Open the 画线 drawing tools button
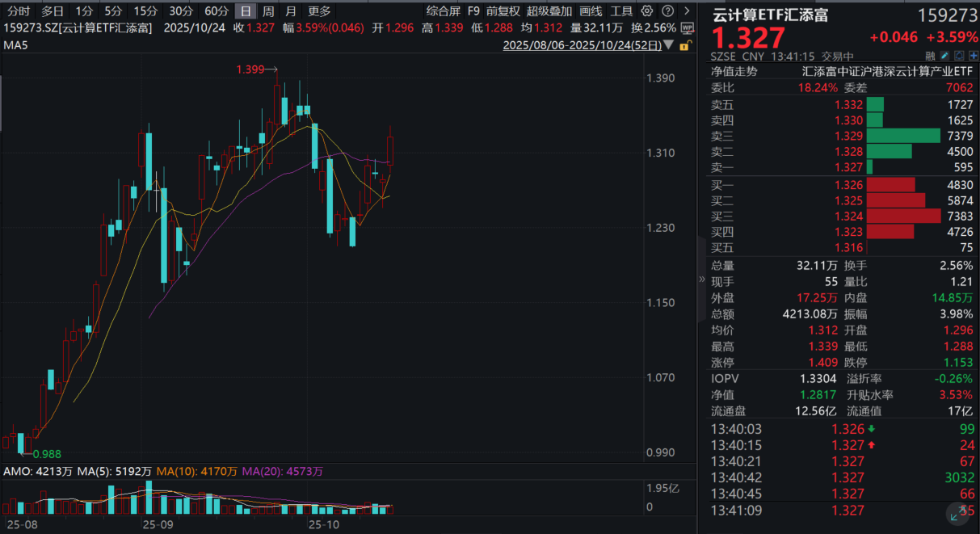980x534 pixels. (x=591, y=11)
